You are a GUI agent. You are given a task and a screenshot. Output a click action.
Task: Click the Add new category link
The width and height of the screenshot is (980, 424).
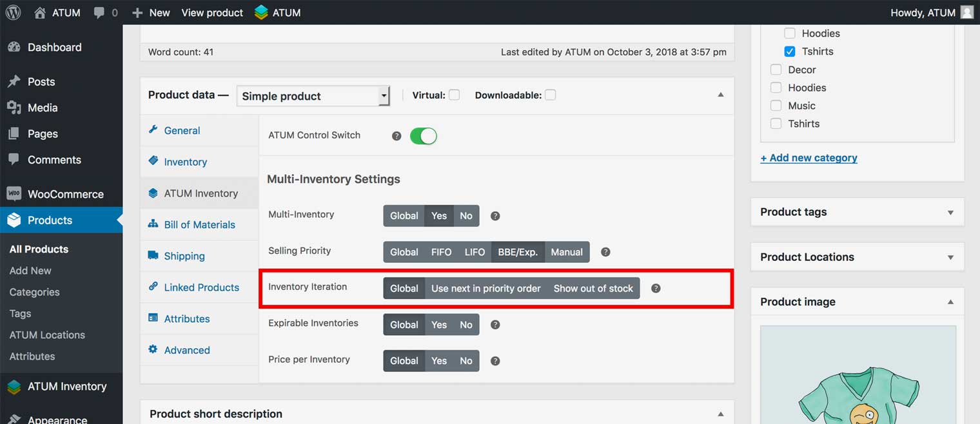pyautogui.click(x=808, y=158)
